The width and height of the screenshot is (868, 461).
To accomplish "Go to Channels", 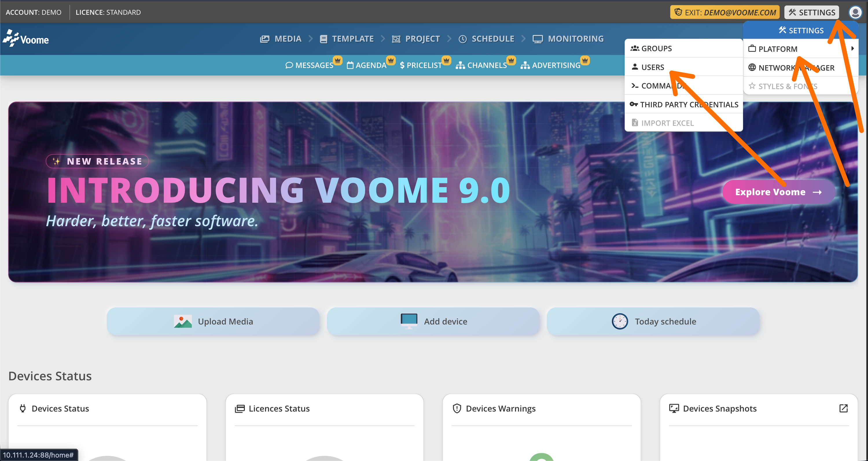I will tap(481, 65).
